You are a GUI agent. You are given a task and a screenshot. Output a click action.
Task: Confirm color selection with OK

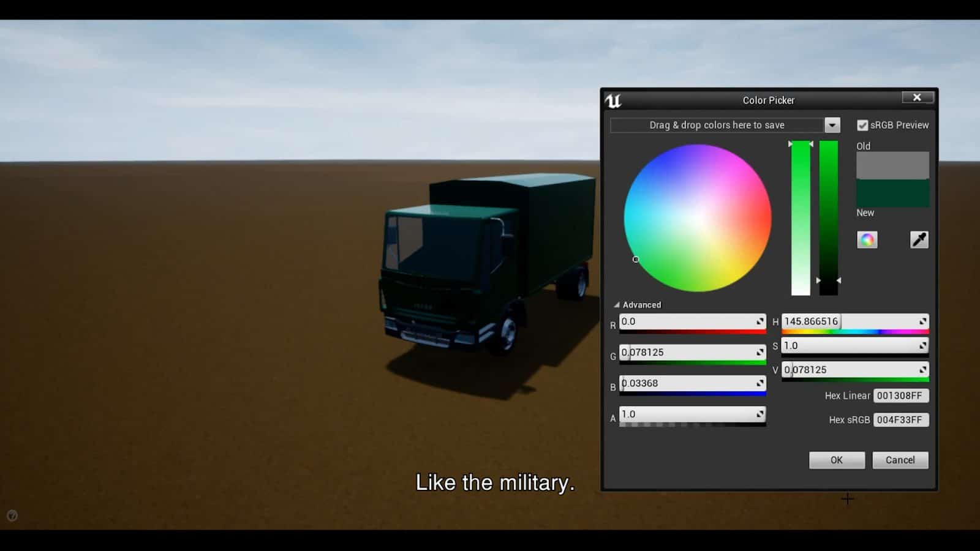837,460
